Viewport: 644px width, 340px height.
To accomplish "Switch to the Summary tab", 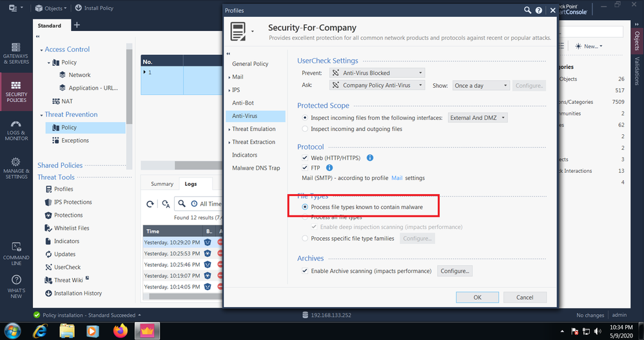I will [x=162, y=184].
